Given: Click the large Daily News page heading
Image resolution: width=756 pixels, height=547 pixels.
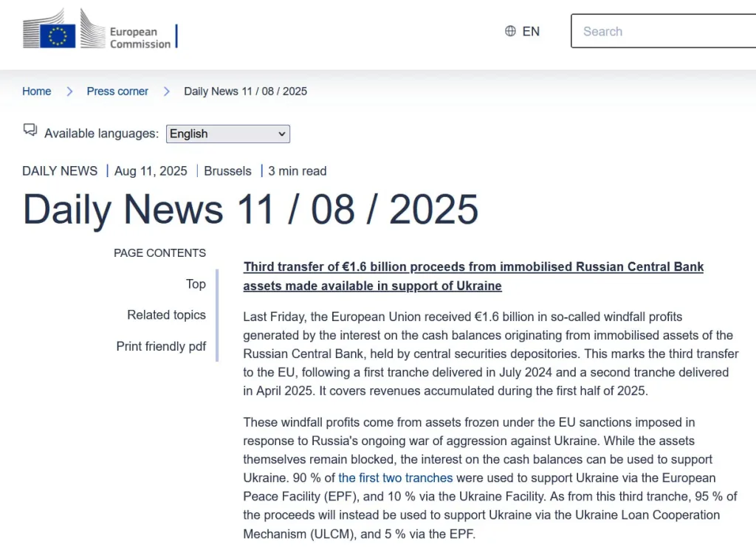Looking at the screenshot, I should tap(250, 210).
